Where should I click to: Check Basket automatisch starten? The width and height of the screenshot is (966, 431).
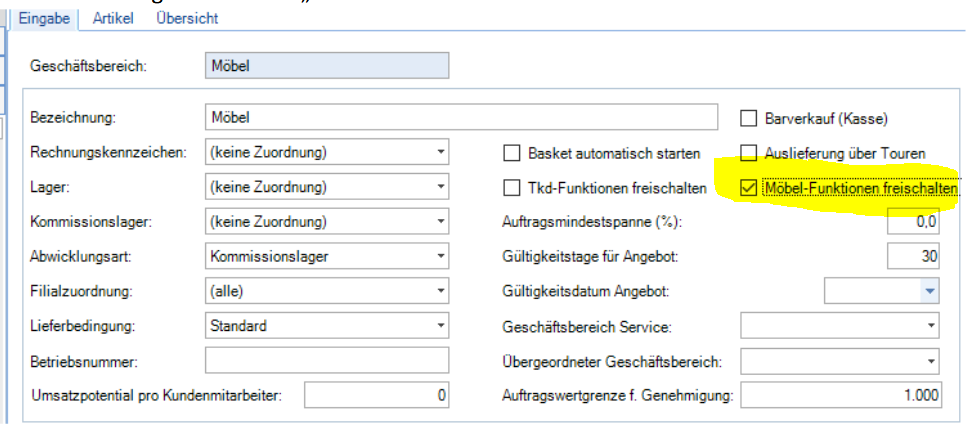[511, 154]
